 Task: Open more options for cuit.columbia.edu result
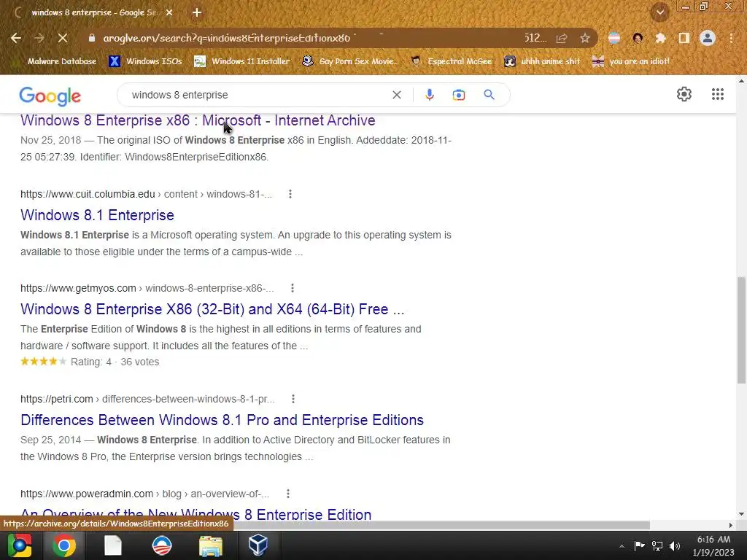290,194
